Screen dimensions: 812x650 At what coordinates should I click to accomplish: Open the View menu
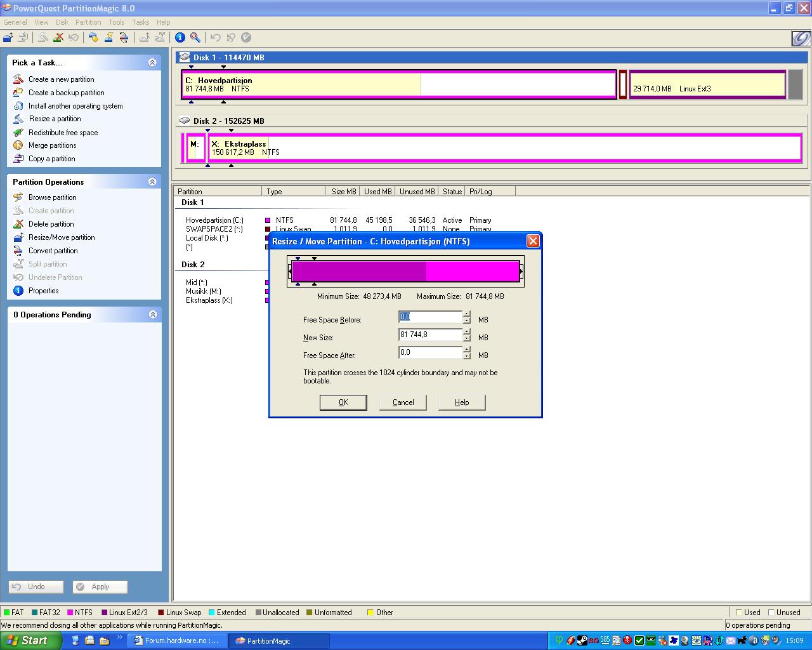[41, 22]
